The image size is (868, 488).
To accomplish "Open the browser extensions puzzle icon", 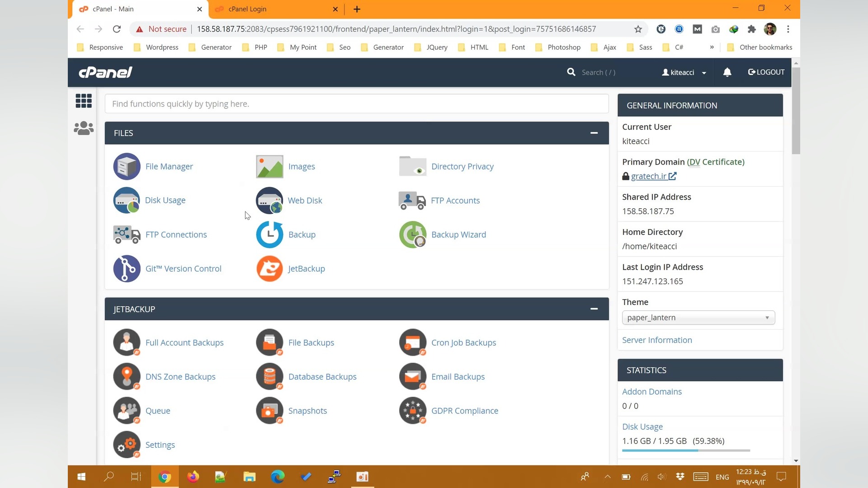I will click(751, 29).
